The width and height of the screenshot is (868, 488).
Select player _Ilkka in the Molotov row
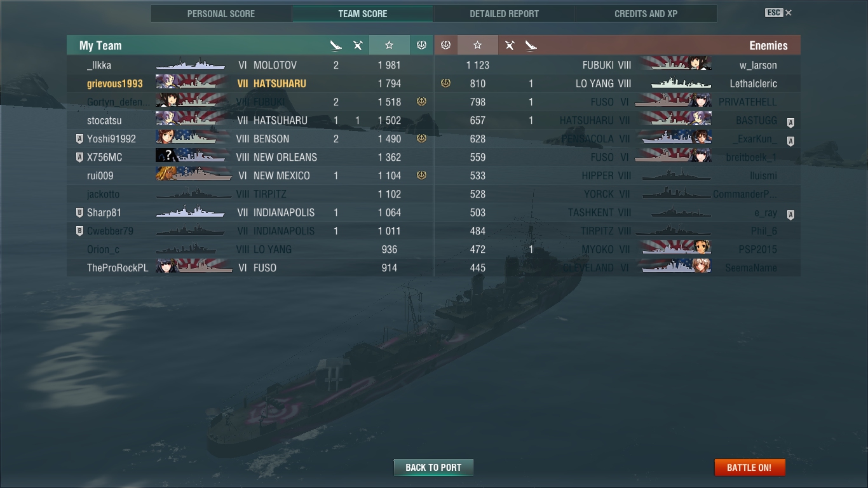click(99, 65)
